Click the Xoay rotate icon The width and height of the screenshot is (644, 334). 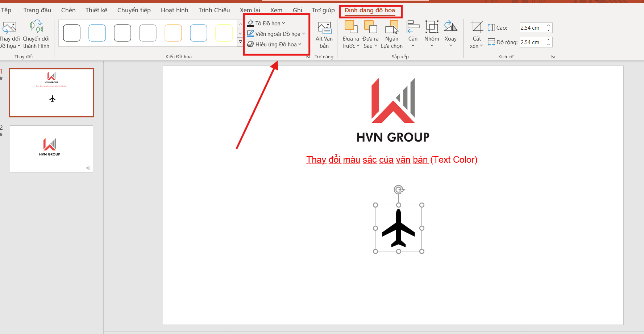(x=450, y=27)
